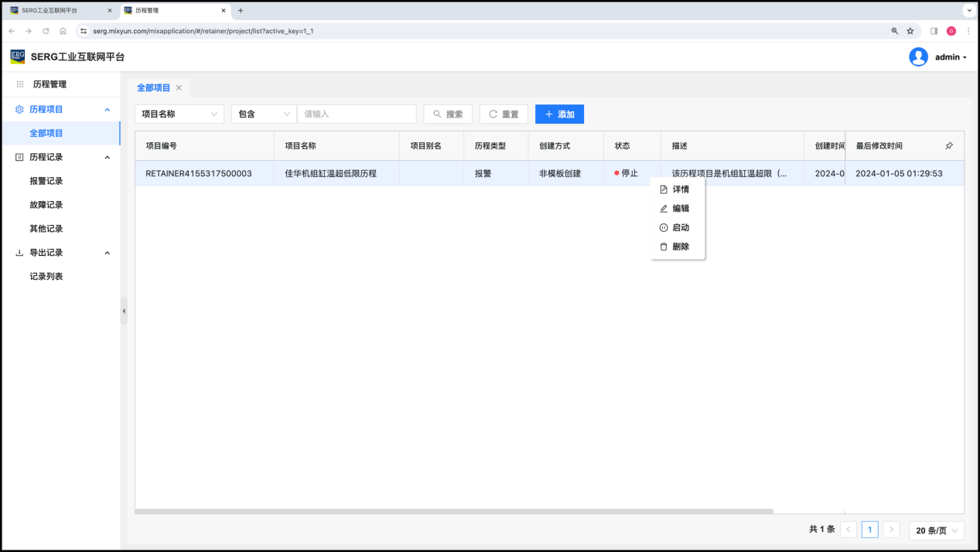Open the 20 条/页 page size dropdown
This screenshot has height=552, width=980.
937,530
